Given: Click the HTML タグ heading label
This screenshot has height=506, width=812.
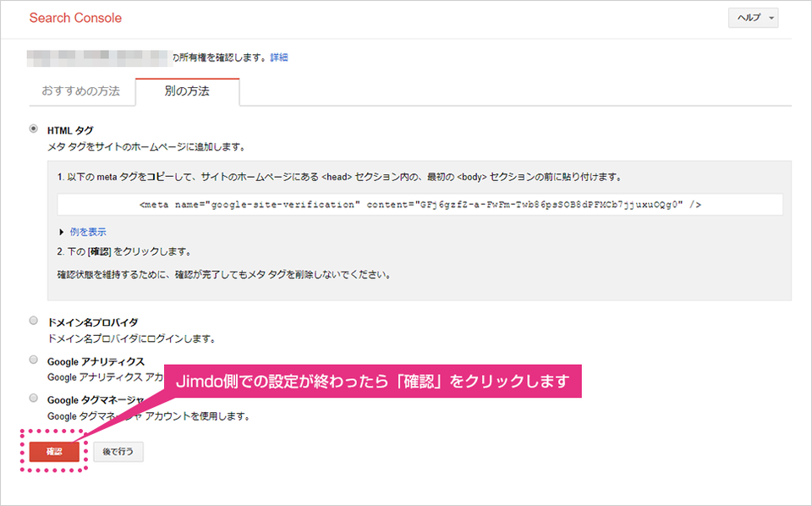Looking at the screenshot, I should click(x=70, y=130).
